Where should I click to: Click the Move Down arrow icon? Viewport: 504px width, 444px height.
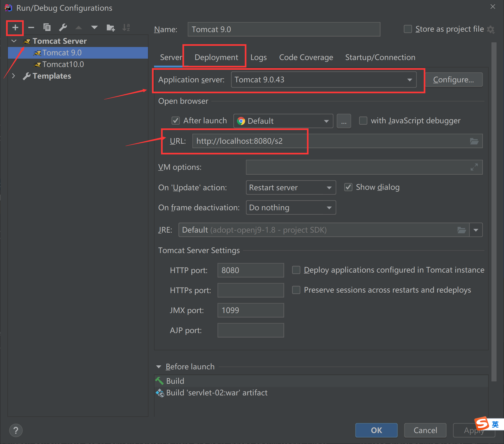coord(94,28)
